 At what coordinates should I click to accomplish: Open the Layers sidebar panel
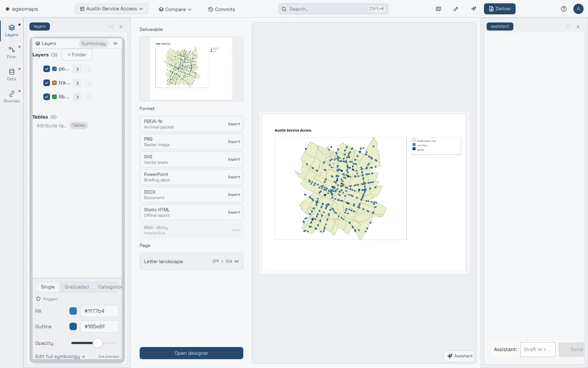pos(11,31)
